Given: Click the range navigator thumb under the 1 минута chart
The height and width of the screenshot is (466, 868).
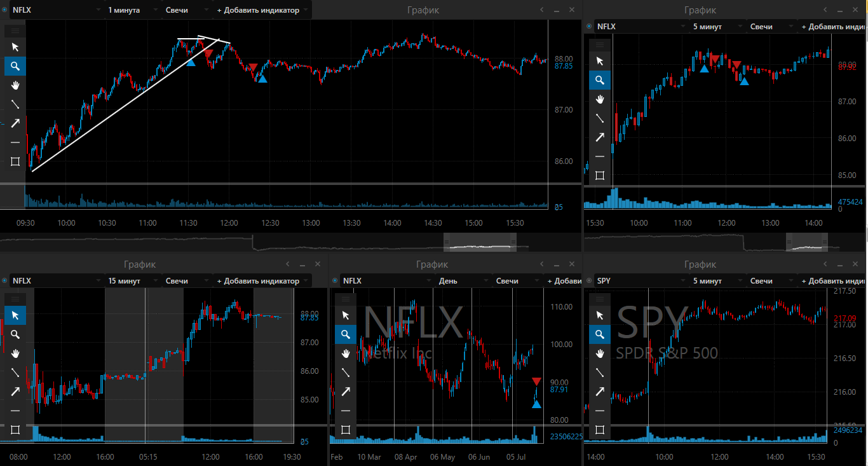Looking at the screenshot, I should click(x=480, y=242).
